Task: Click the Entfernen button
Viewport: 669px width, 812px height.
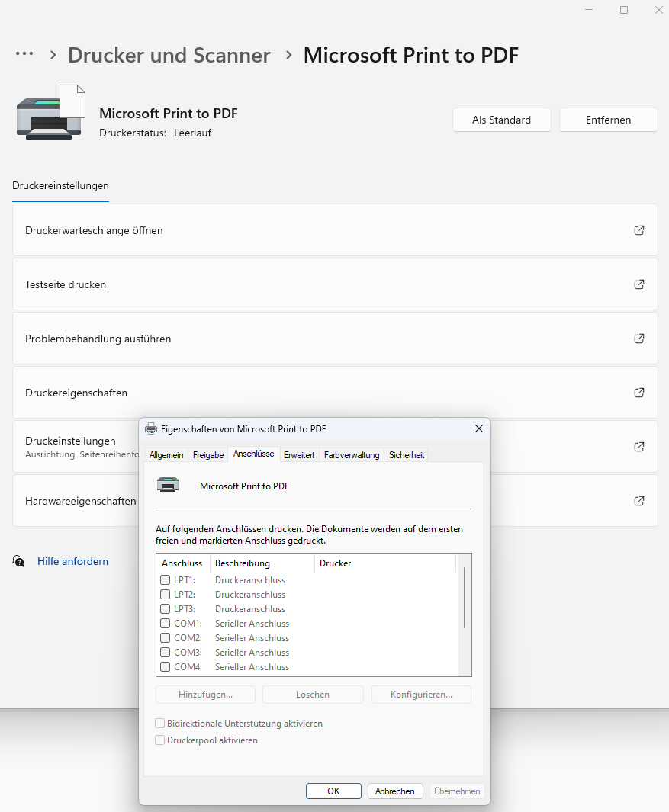Action: click(x=609, y=120)
